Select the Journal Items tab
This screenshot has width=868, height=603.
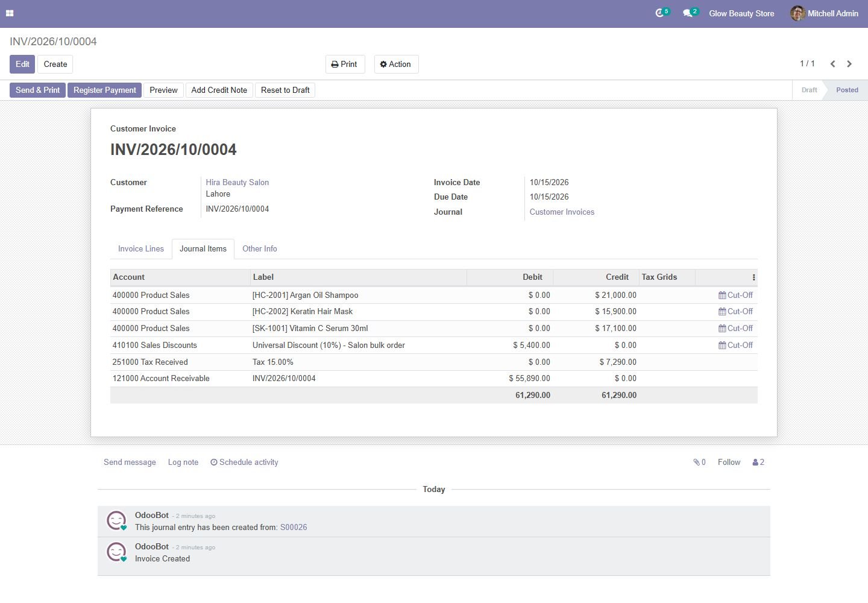[203, 249]
